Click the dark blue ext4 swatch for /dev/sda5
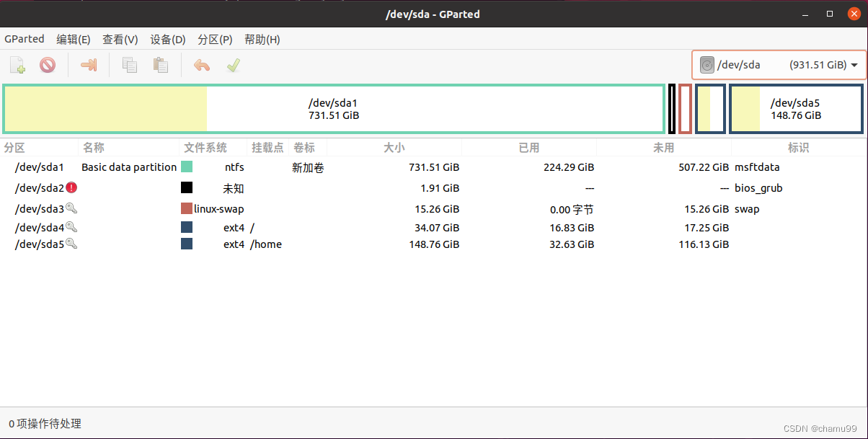868x439 pixels. point(187,244)
